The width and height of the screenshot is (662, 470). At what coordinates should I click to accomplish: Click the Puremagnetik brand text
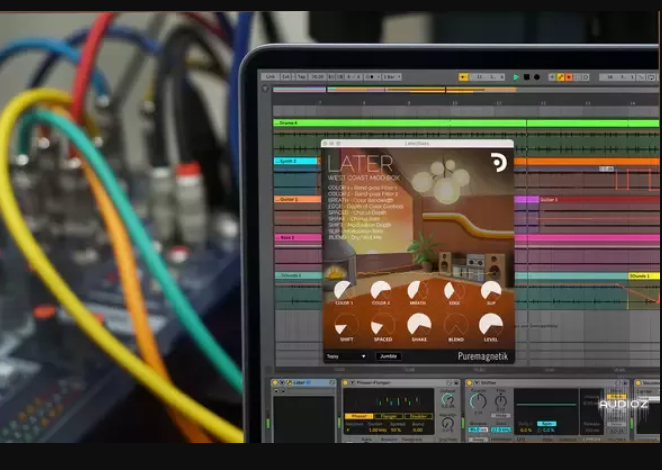[x=483, y=357]
